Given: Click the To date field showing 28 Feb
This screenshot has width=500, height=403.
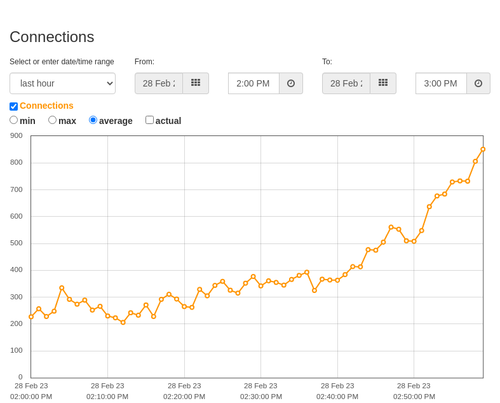Looking at the screenshot, I should 346,83.
